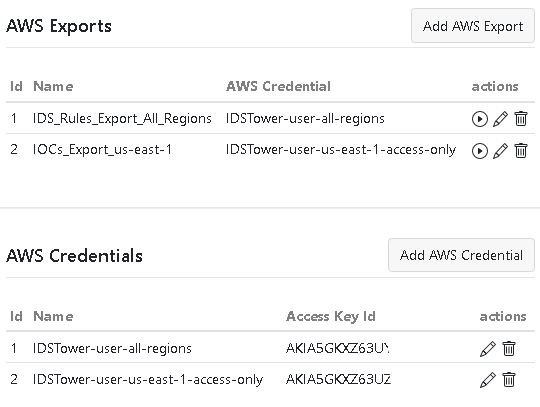
Task: Click the exports table Name header
Action: coord(53,86)
